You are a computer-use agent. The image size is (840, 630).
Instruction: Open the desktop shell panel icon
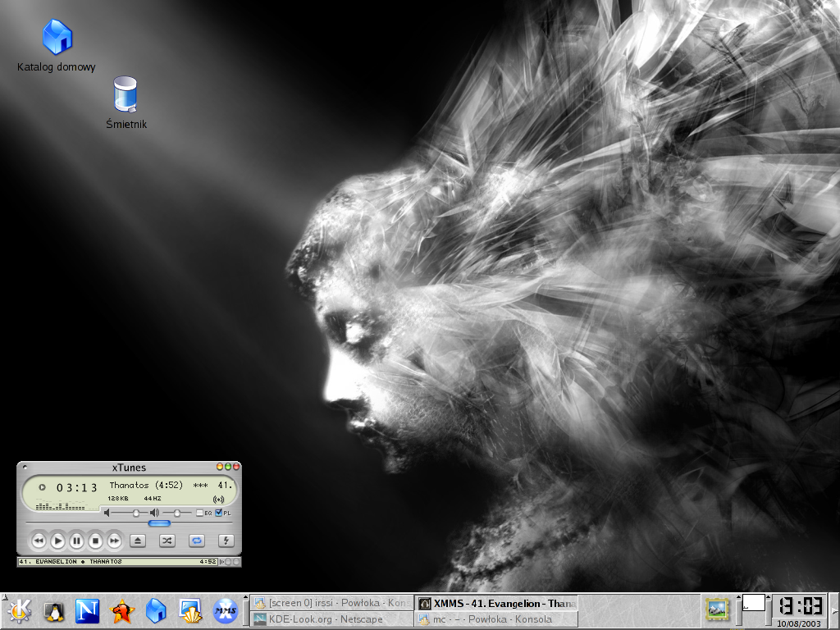[190, 611]
